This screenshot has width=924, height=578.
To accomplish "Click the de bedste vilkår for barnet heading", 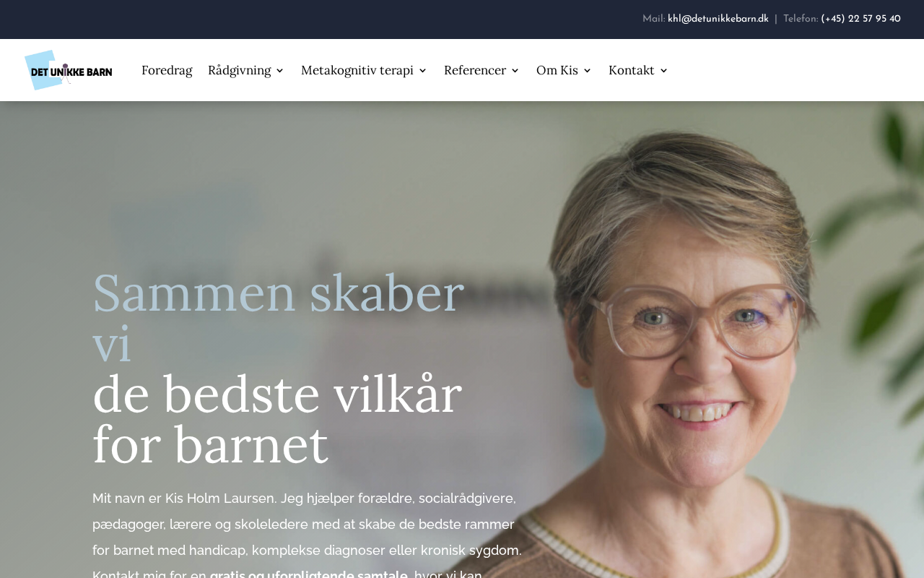I will tap(277, 419).
